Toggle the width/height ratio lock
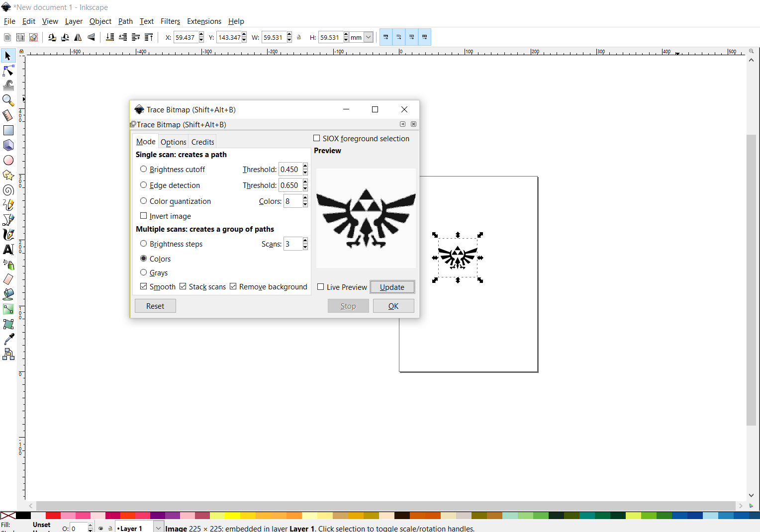 [299, 37]
